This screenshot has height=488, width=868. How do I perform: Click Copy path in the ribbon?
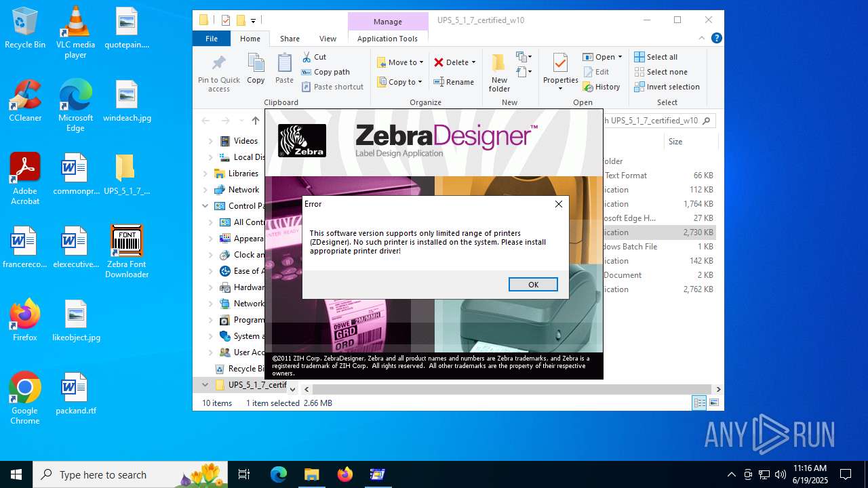(x=325, y=72)
